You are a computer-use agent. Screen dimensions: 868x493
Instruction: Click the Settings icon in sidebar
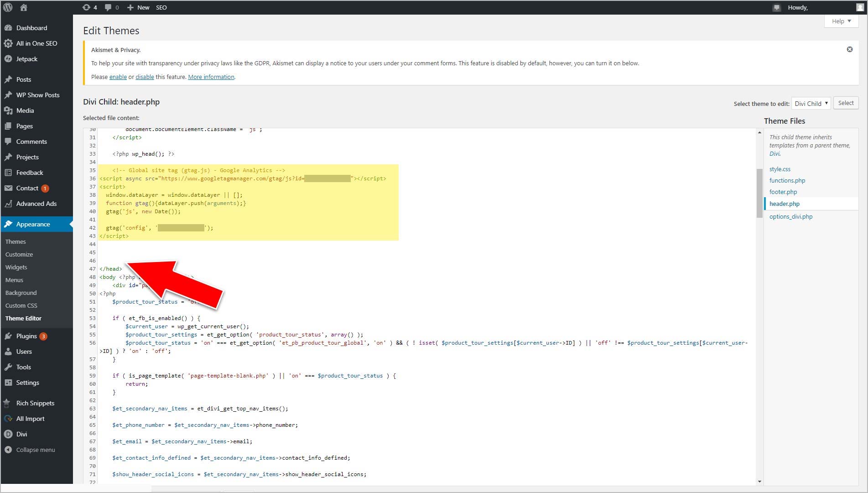coord(8,383)
